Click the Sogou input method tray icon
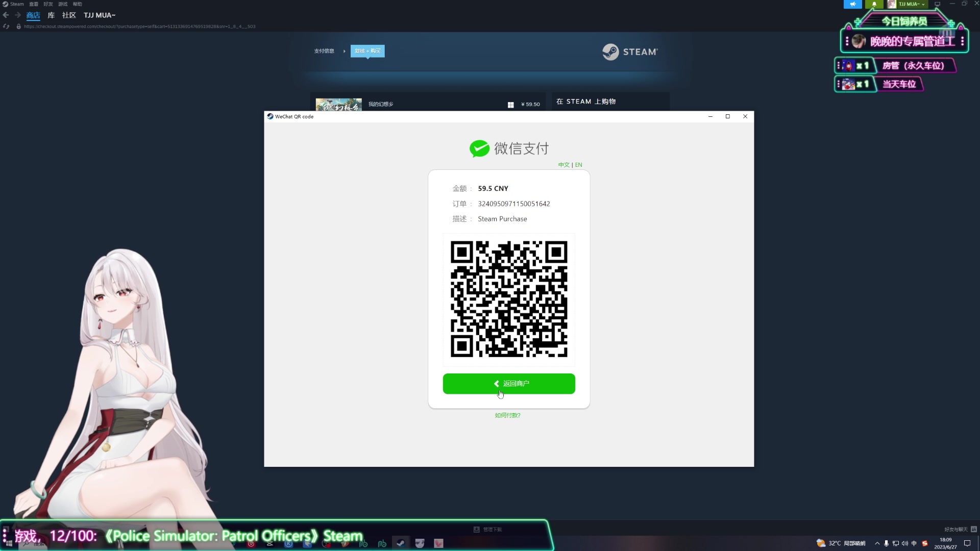This screenshot has height=551, width=980. pyautogui.click(x=925, y=543)
